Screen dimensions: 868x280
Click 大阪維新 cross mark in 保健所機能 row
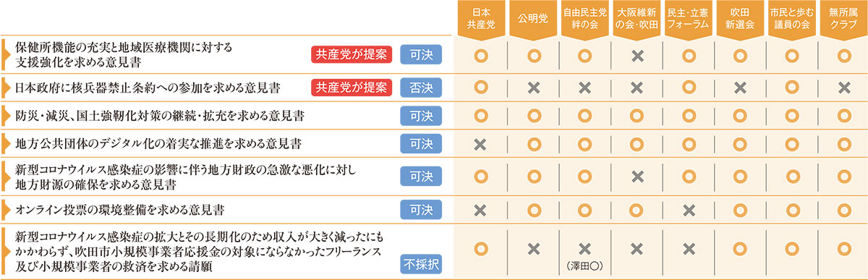click(x=637, y=54)
